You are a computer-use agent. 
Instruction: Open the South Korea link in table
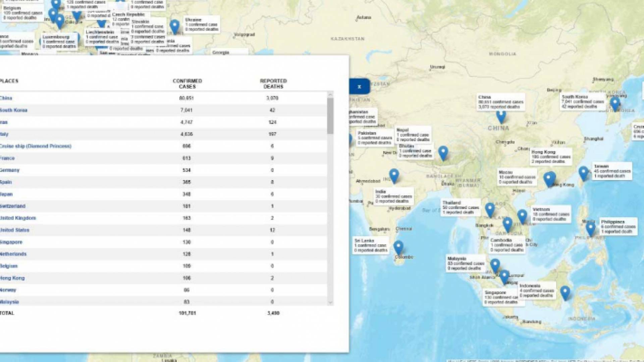14,110
